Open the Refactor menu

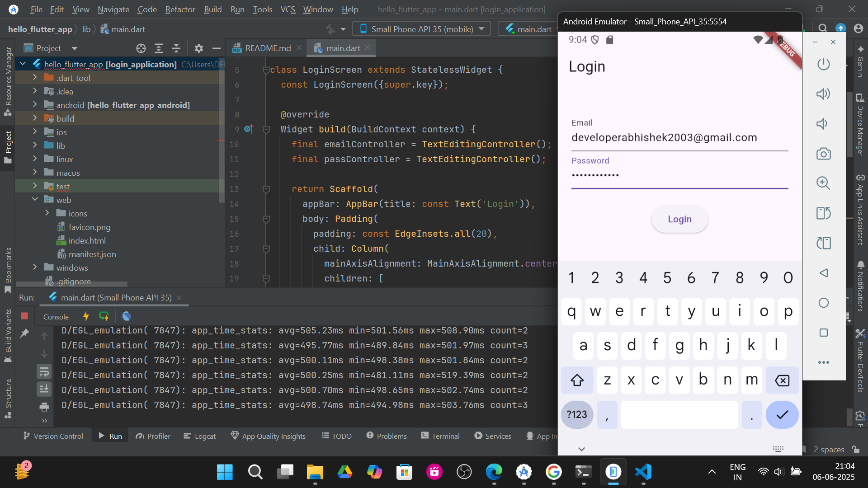click(180, 9)
